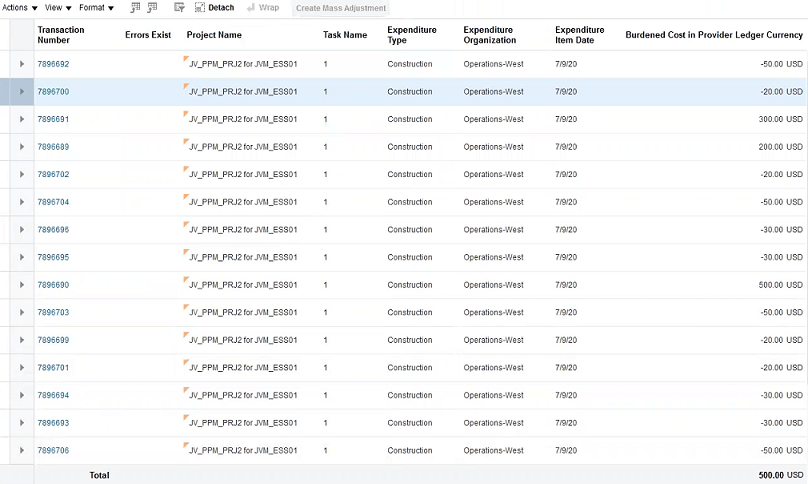808x484 pixels.
Task: Click orange flag icon on 7896694 project name
Action: [186, 390]
